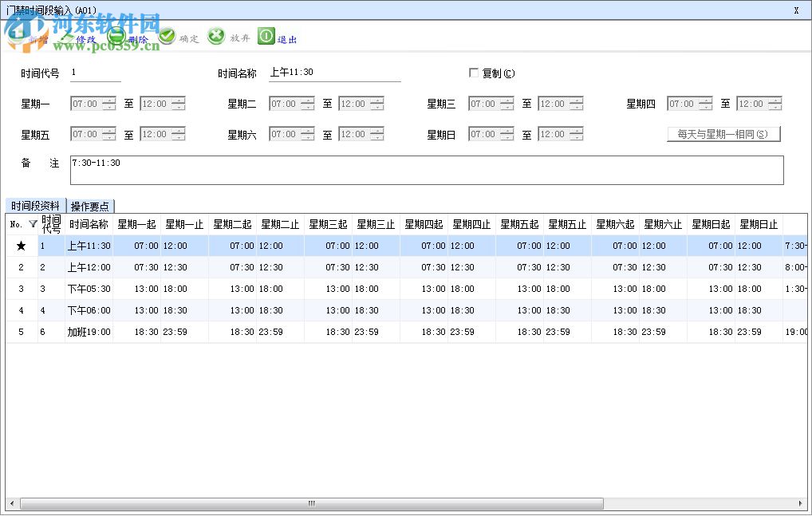Click the 修改 (modify) toolbar button

(77, 38)
